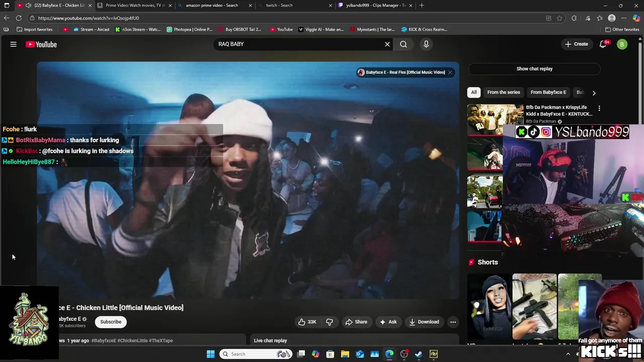Image resolution: width=644 pixels, height=362 pixels.
Task: Clear the RAQ BABY search text
Action: tap(387, 44)
